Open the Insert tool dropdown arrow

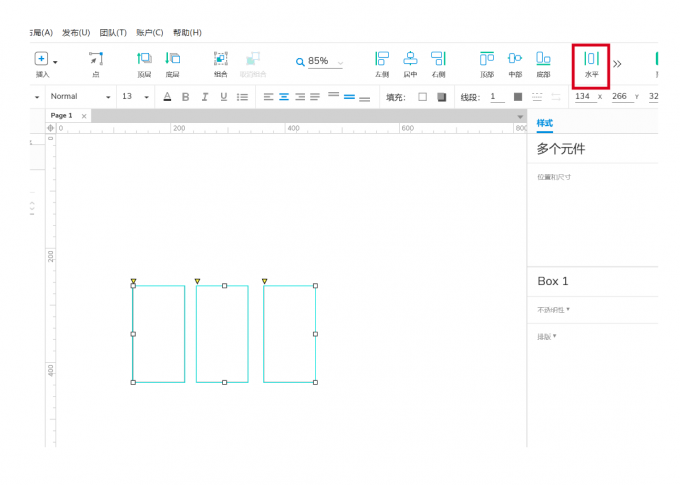tap(55, 62)
